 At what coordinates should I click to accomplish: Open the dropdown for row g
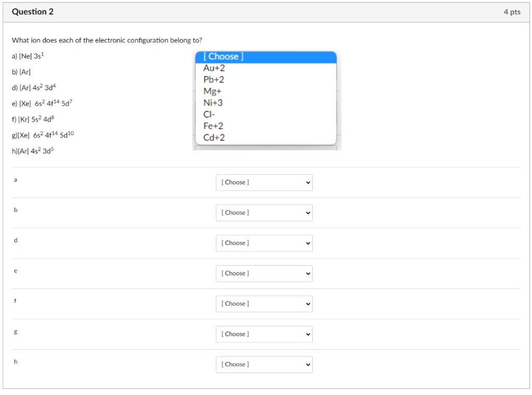[264, 334]
